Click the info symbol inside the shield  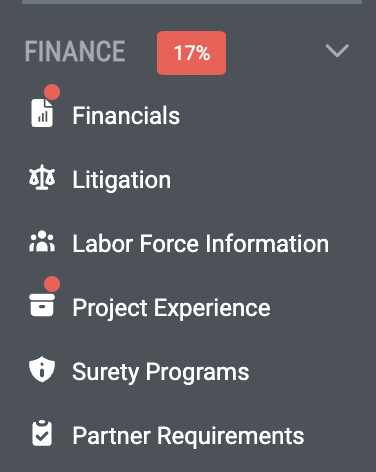pos(42,369)
